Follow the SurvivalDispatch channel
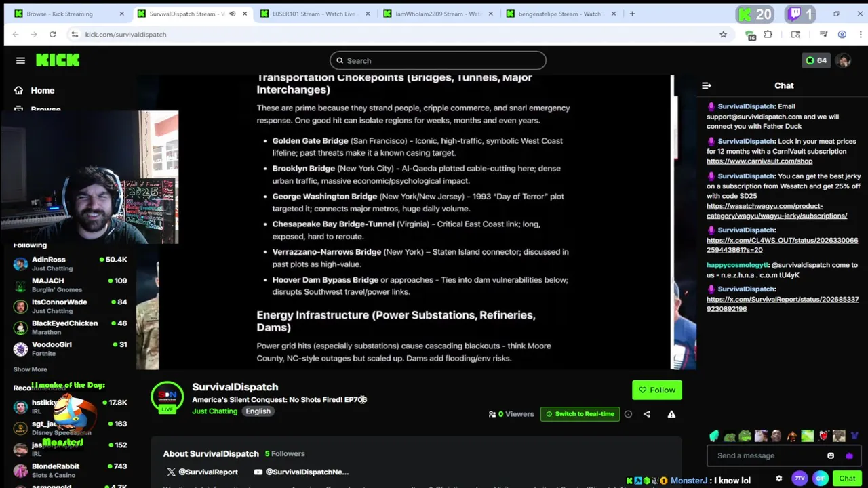 click(x=657, y=390)
